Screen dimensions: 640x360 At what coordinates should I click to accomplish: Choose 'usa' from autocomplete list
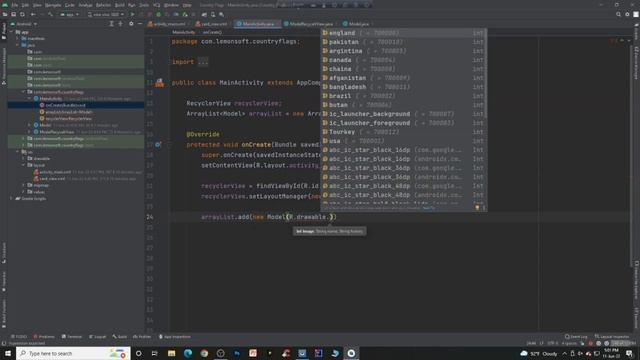pyautogui.click(x=403, y=141)
